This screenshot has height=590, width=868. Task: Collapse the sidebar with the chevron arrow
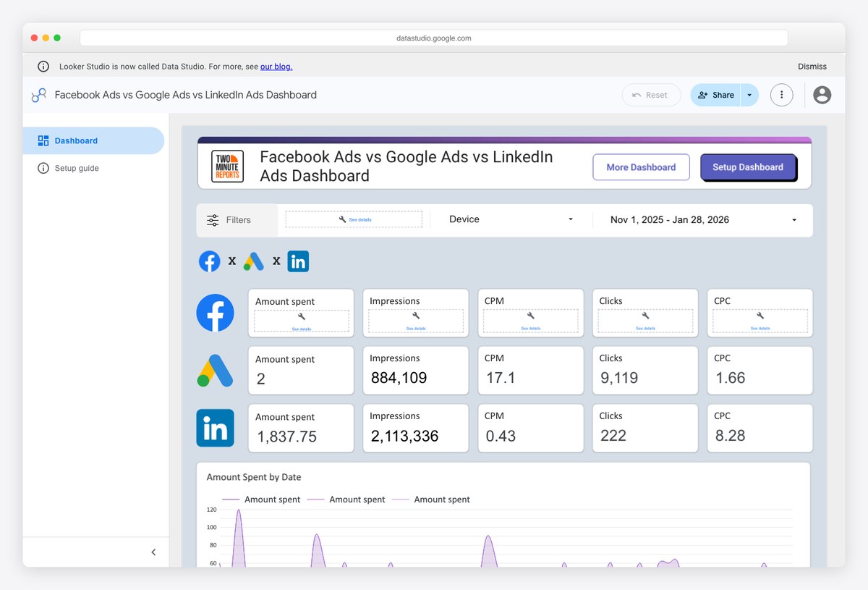[x=153, y=552]
